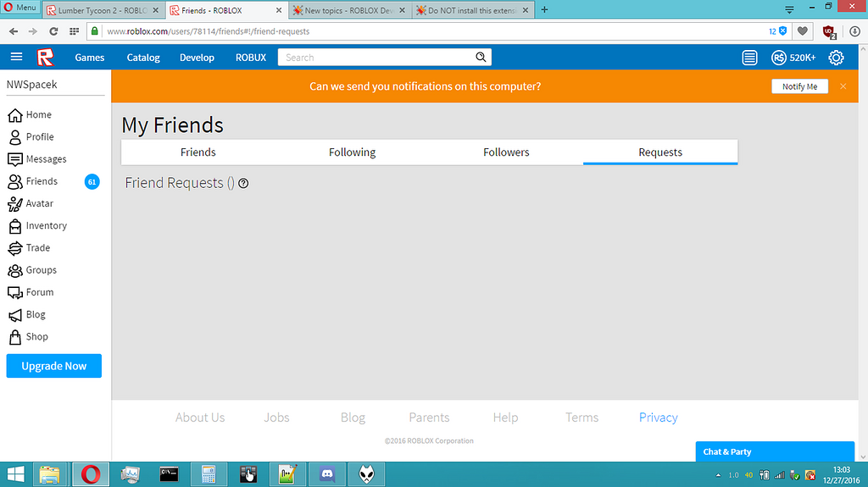Viewport: 868px width, 487px height.
Task: Open Avatar in the sidebar
Action: coord(31,203)
